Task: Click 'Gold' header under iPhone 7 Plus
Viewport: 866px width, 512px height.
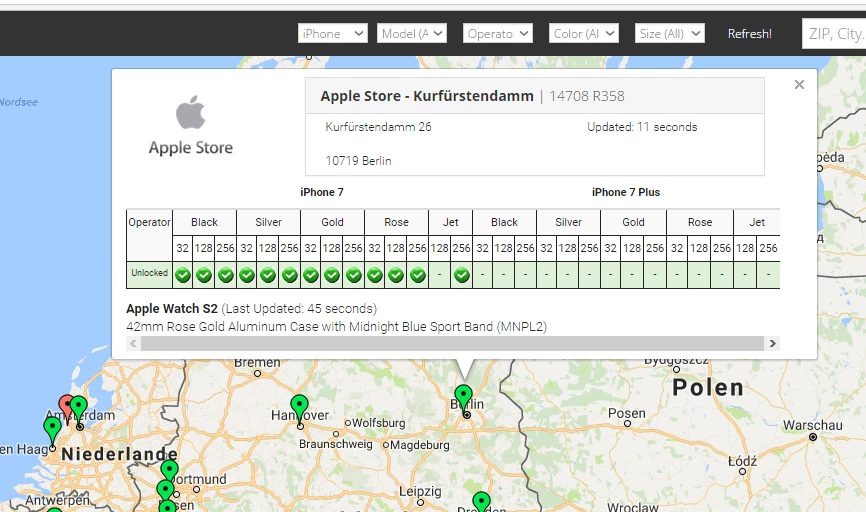Action: [x=633, y=222]
